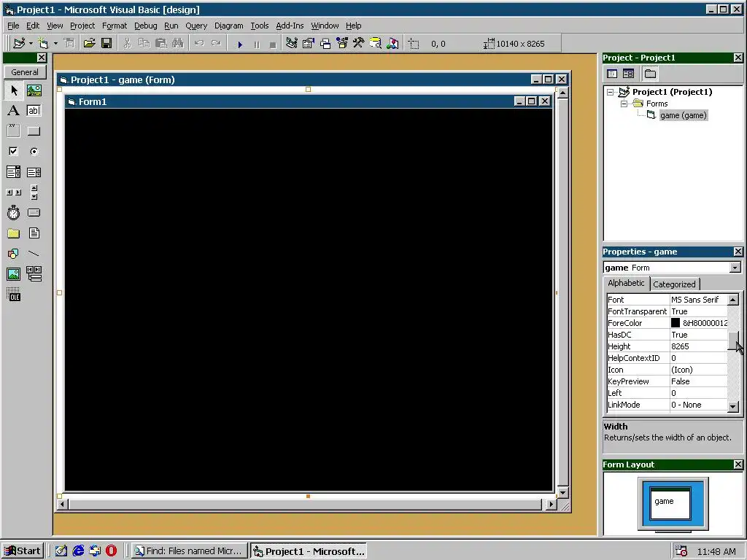Open the Visual Component Manager icon
The width and height of the screenshot is (747, 560).
point(392,43)
